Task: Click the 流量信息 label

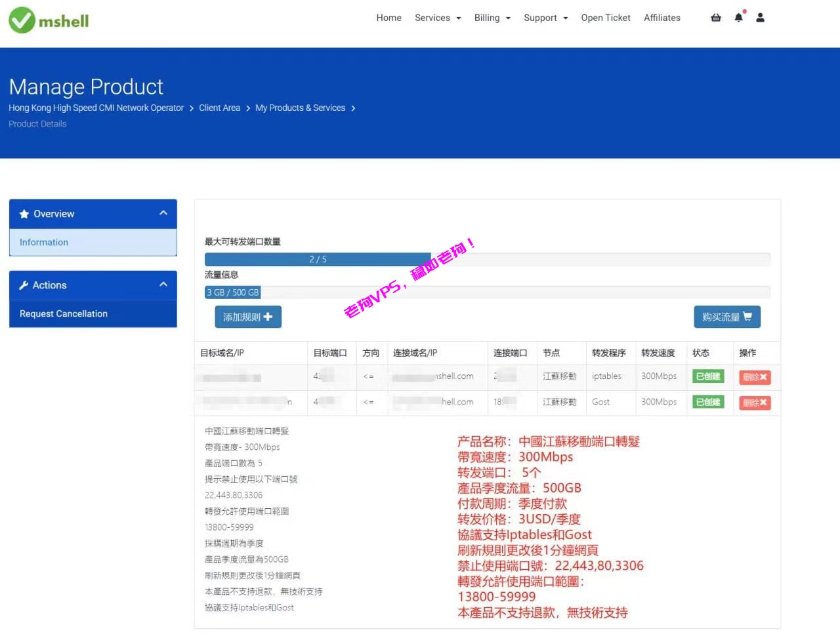Action: point(222,275)
